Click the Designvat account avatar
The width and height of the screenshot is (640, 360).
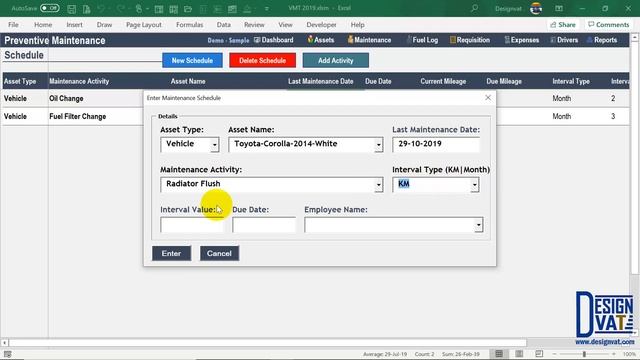[536, 8]
